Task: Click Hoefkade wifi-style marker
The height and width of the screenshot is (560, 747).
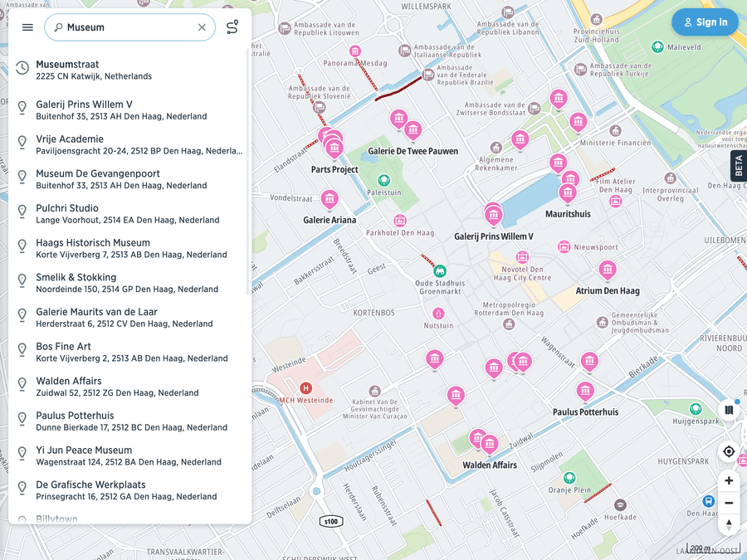Action: tap(620, 504)
